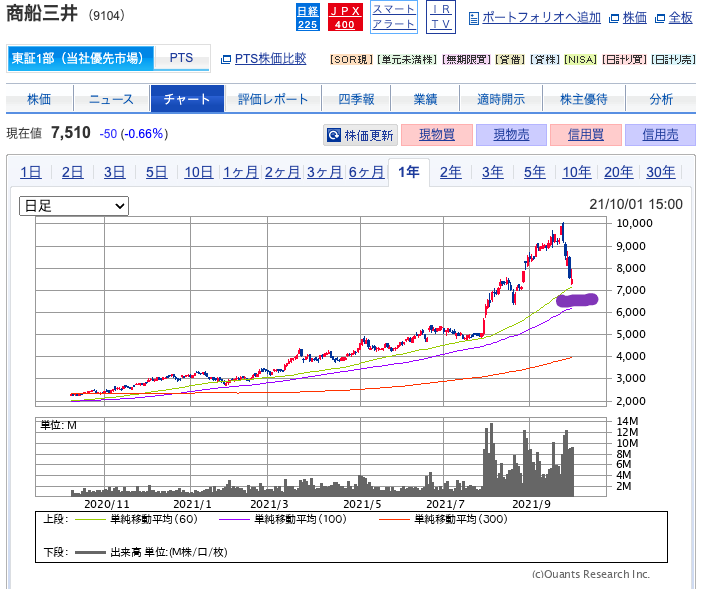Open the ニュース tab
The image size is (702, 589).
[111, 99]
